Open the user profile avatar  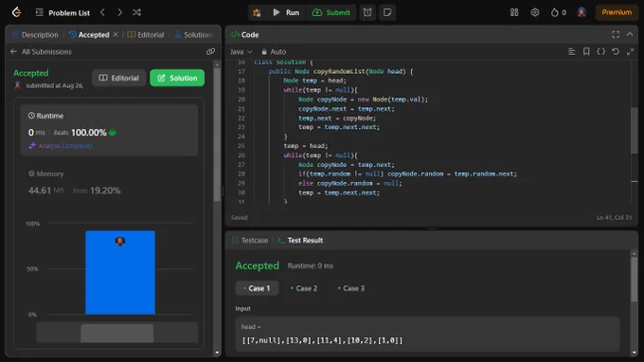(581, 12)
